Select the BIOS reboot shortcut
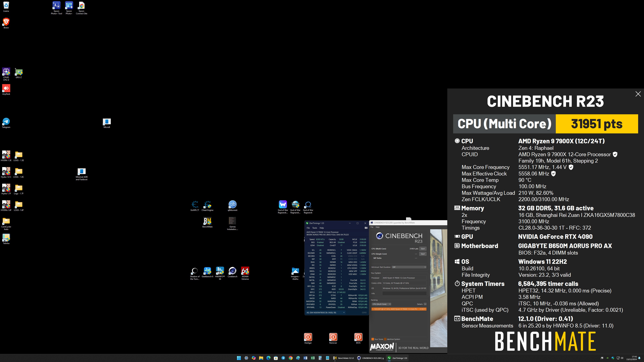The width and height of the screenshot is (644, 362). [x=358, y=339]
